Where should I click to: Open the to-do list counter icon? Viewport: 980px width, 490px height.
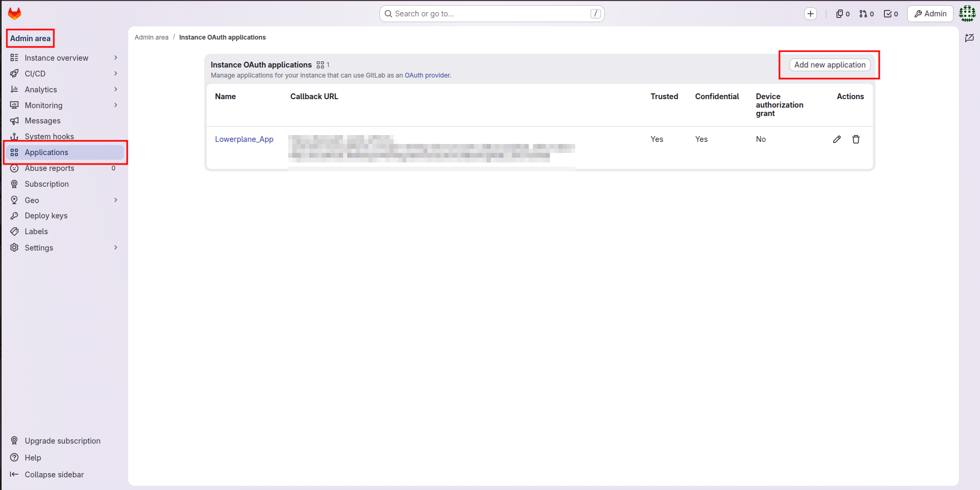(x=891, y=14)
